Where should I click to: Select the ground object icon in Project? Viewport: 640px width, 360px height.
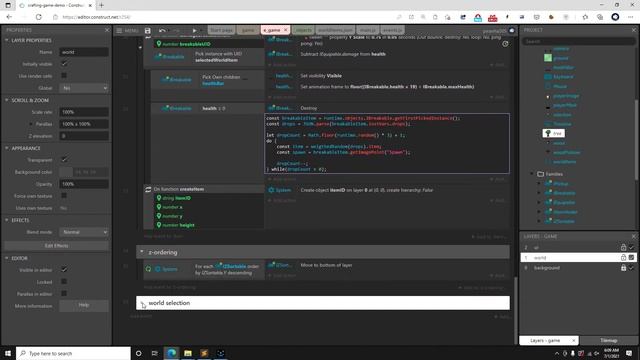548,58
